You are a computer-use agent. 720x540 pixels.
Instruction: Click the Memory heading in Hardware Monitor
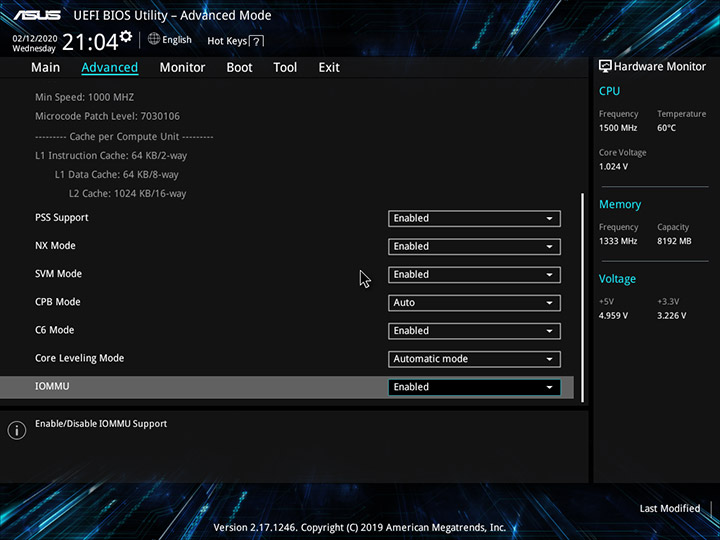[620, 204]
